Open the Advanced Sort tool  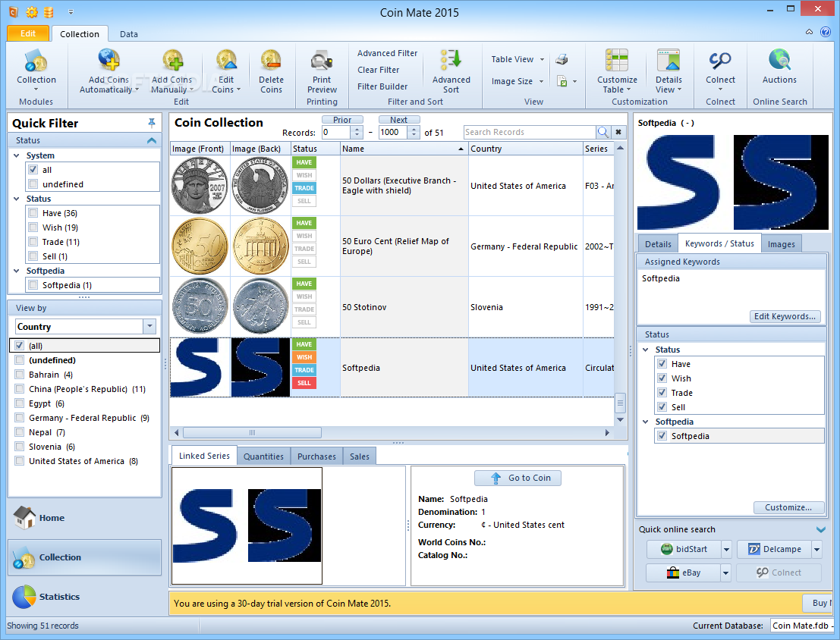(x=451, y=71)
